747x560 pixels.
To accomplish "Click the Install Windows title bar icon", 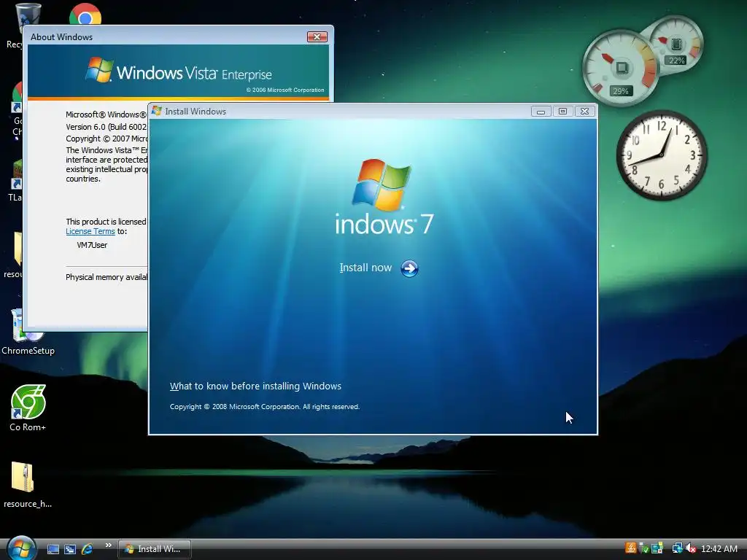I will click(x=157, y=111).
